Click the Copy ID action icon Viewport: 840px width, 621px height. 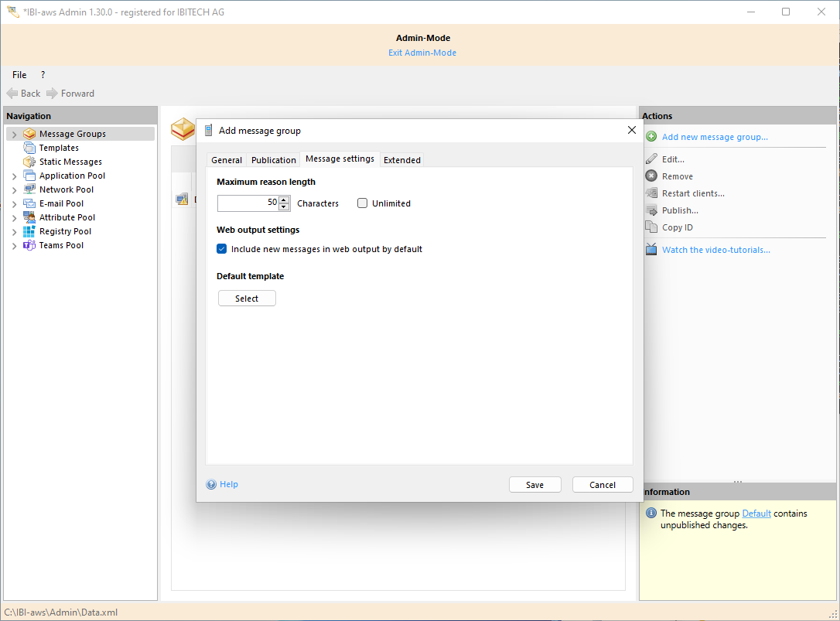[650, 227]
